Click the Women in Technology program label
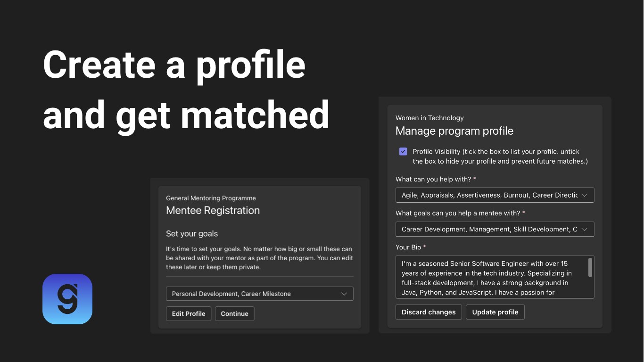The width and height of the screenshot is (644, 362). click(429, 118)
